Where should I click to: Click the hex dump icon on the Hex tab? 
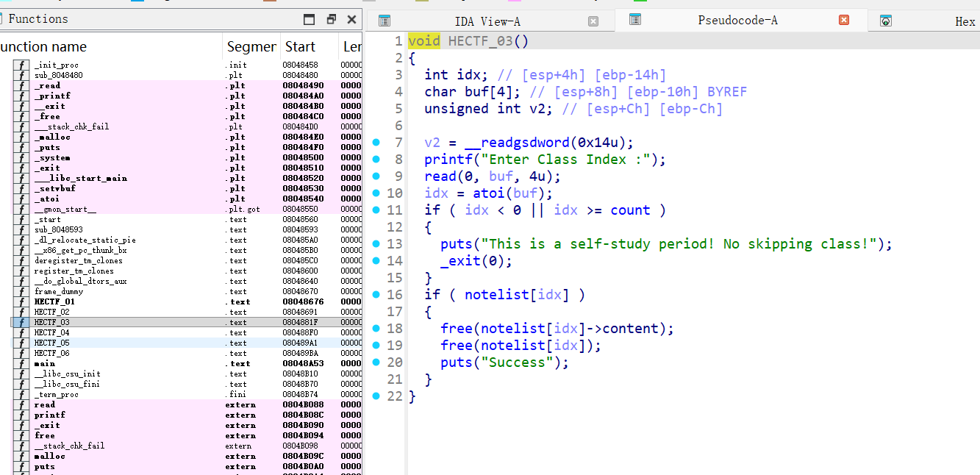coord(887,20)
